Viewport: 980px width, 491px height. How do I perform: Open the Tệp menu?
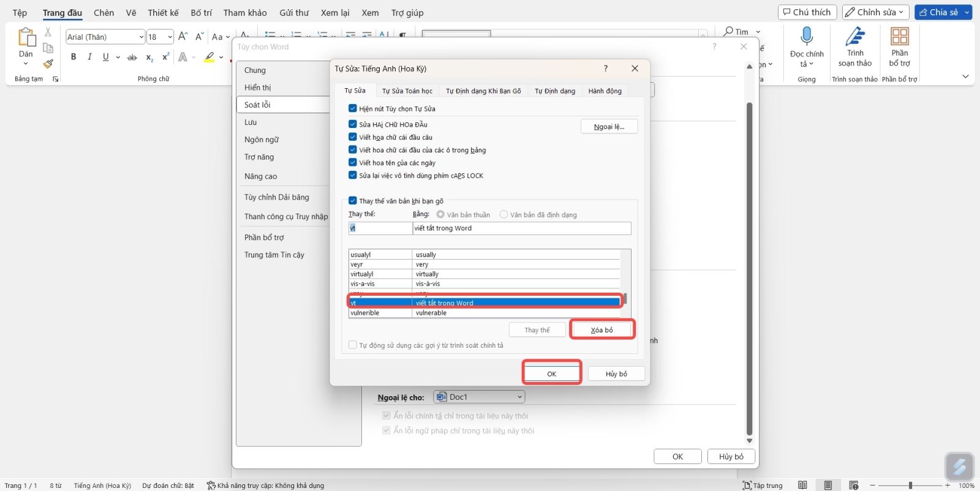pyautogui.click(x=20, y=13)
